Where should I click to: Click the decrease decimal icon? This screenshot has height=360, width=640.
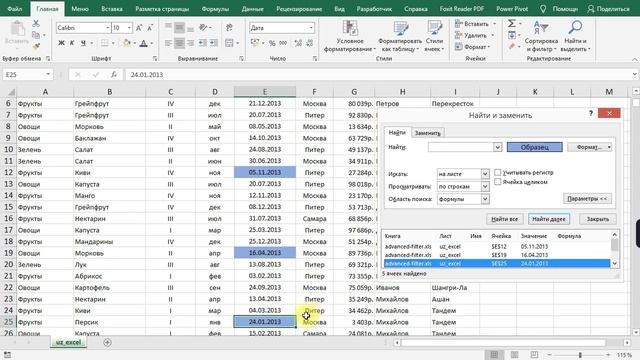tap(309, 43)
